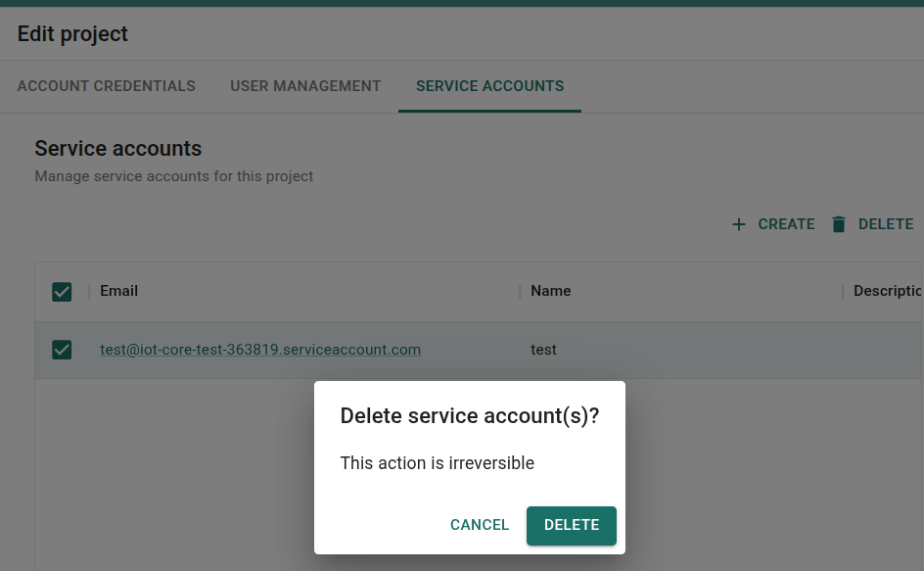This screenshot has height=571, width=924.
Task: Select the Service Accounts tab
Action: click(x=489, y=86)
